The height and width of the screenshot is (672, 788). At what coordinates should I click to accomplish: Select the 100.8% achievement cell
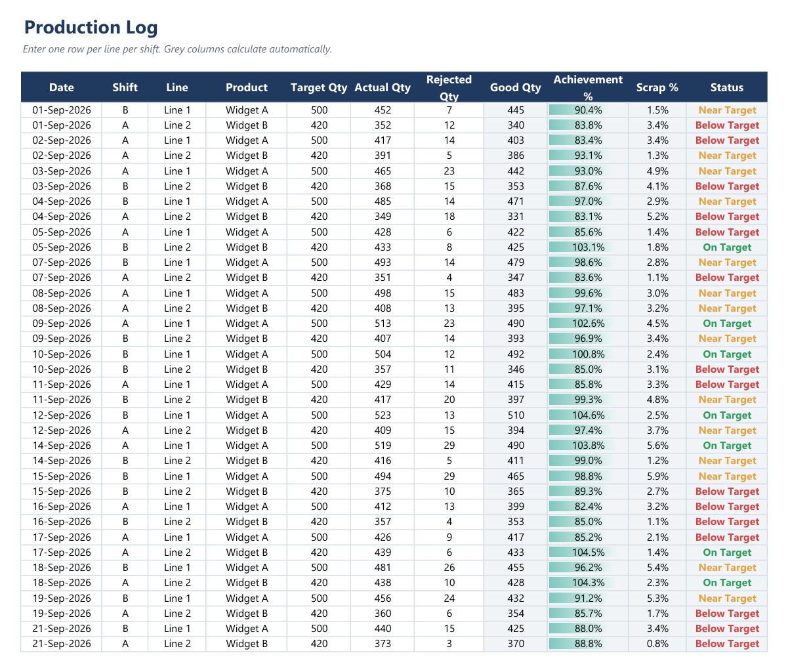coord(588,354)
